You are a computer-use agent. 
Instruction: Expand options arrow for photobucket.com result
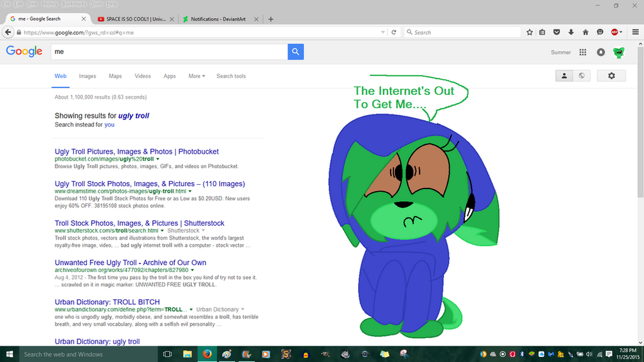coord(158,159)
